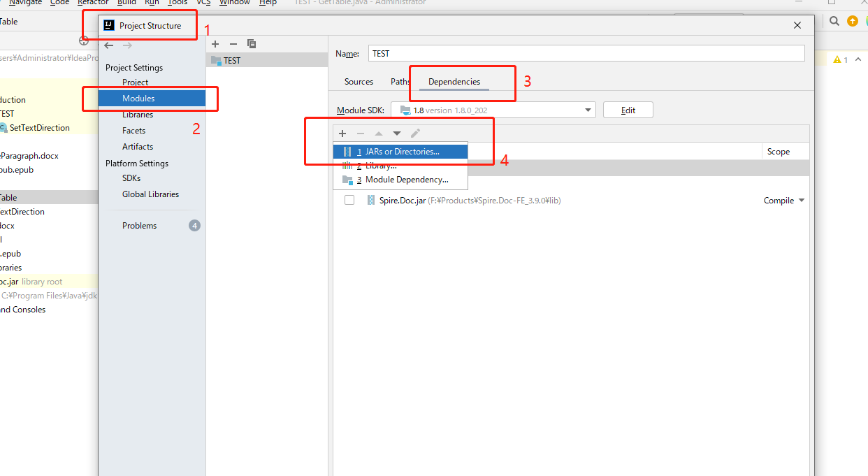Click the forward arrow in Project Structure
Screen dimensions: 868x476
click(127, 45)
